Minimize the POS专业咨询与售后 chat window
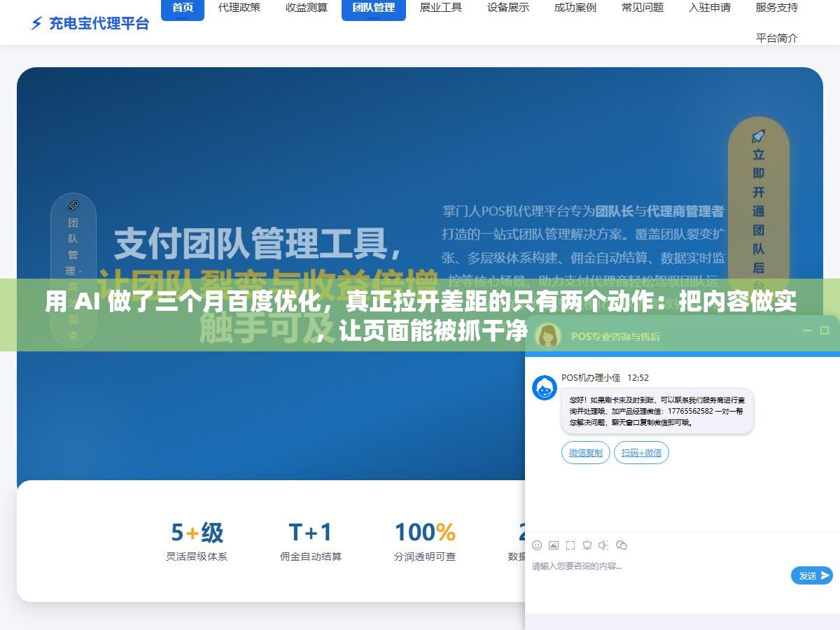Image resolution: width=840 pixels, height=630 pixels. pyautogui.click(x=806, y=330)
